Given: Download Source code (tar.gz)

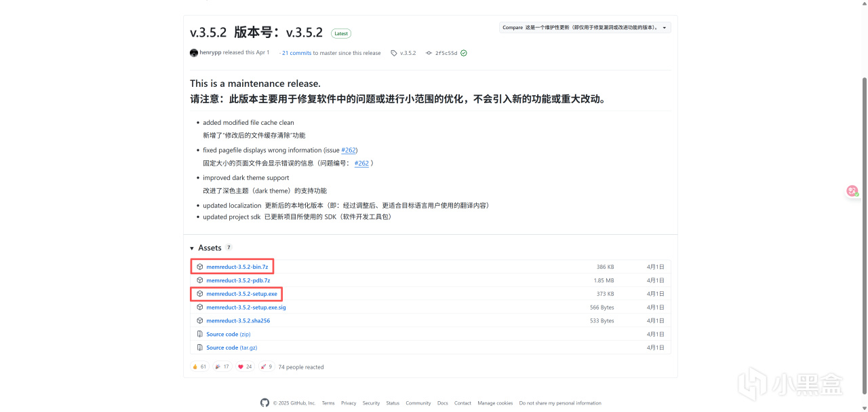Looking at the screenshot, I should [231, 348].
